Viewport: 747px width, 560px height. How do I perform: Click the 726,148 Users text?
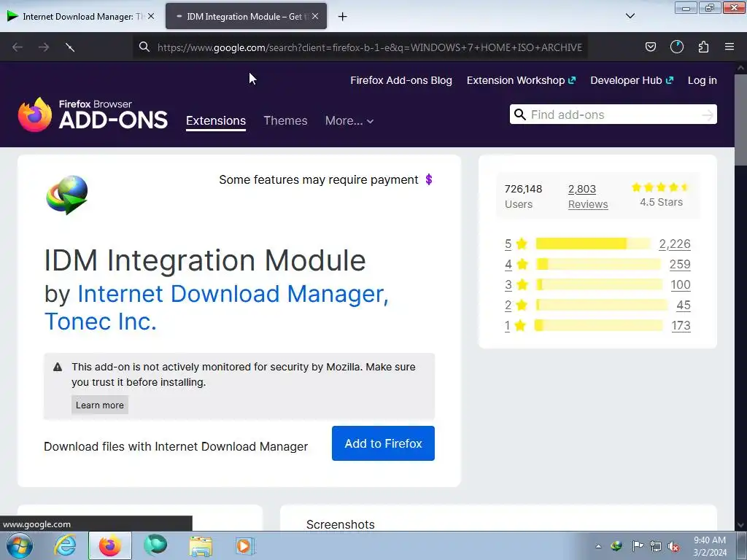tap(523, 197)
